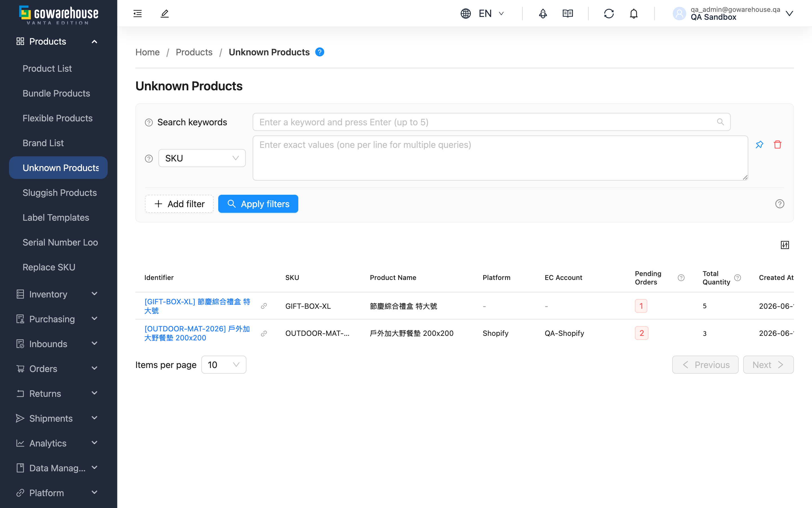The width and height of the screenshot is (812, 508).
Task: Open the documentation book icon
Action: (568, 14)
